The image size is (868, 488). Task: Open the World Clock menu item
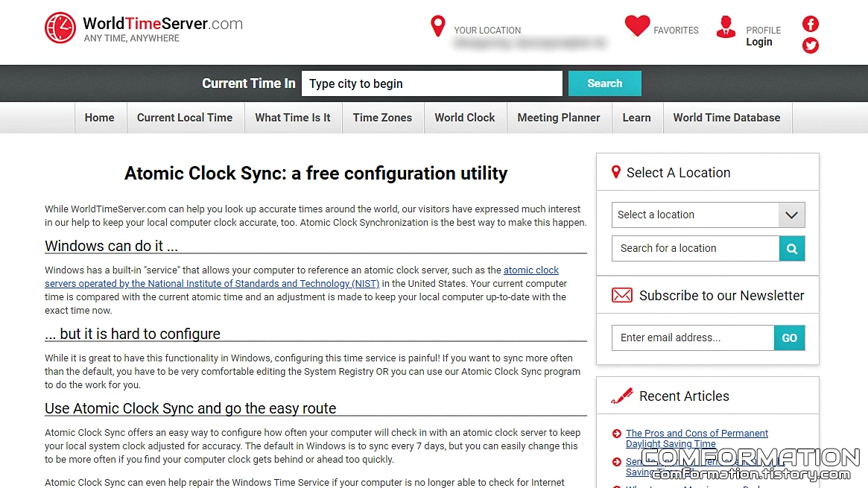coord(464,118)
